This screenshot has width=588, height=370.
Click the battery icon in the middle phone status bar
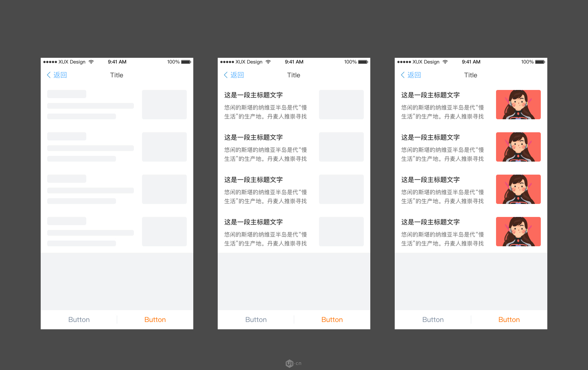(363, 62)
